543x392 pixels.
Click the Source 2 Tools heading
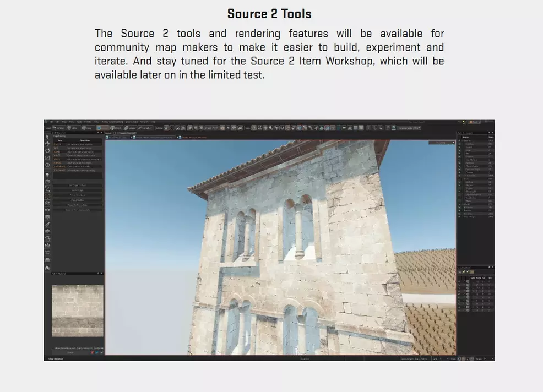click(x=269, y=14)
